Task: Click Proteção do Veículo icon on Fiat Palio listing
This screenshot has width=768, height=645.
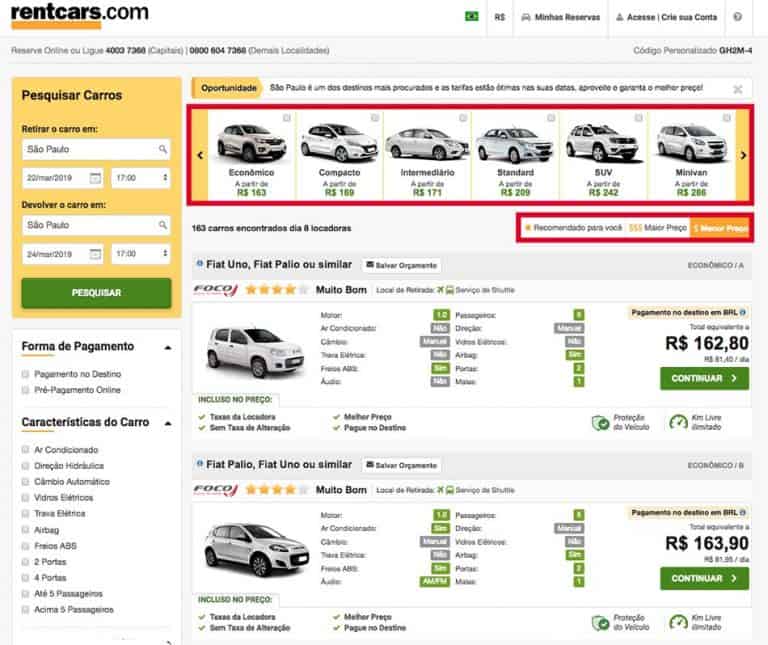Action: pyautogui.click(x=600, y=622)
